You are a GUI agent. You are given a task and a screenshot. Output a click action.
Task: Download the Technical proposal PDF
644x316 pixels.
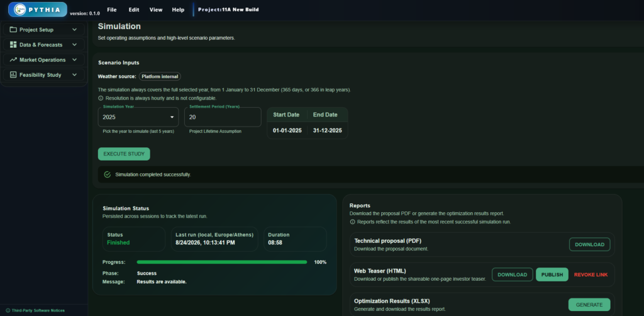click(589, 244)
